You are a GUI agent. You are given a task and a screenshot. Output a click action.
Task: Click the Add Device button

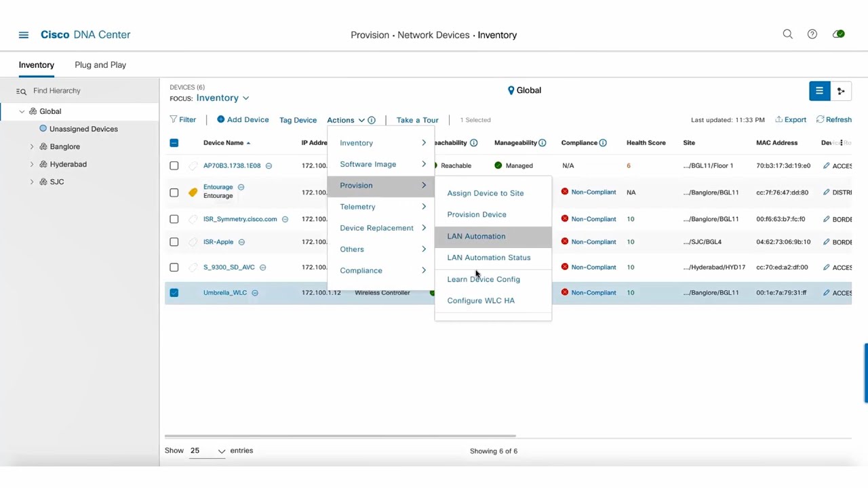(243, 120)
